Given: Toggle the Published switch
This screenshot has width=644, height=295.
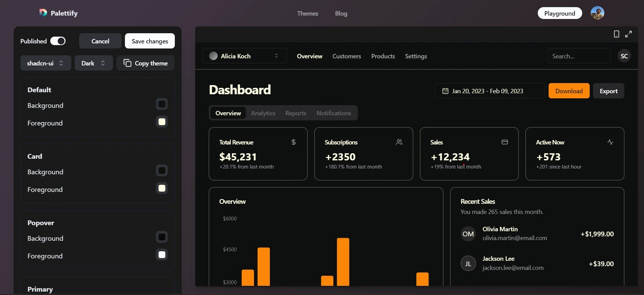Looking at the screenshot, I should (x=58, y=41).
